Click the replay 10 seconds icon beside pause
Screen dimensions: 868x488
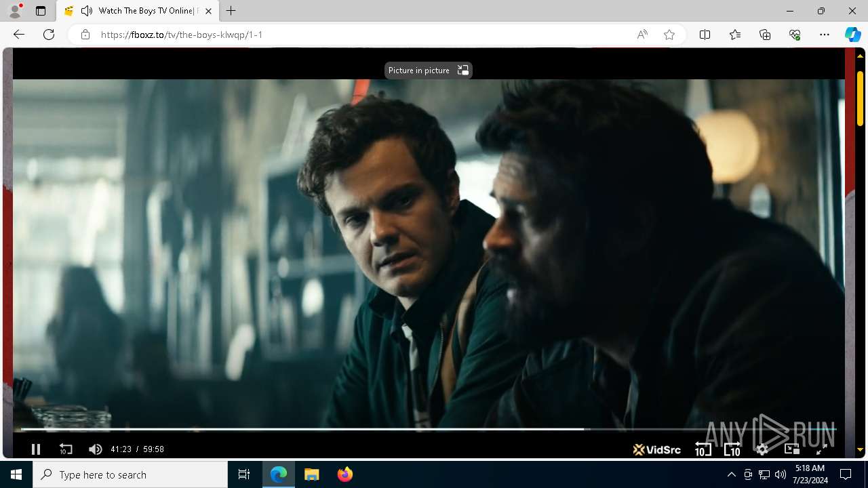click(x=66, y=449)
